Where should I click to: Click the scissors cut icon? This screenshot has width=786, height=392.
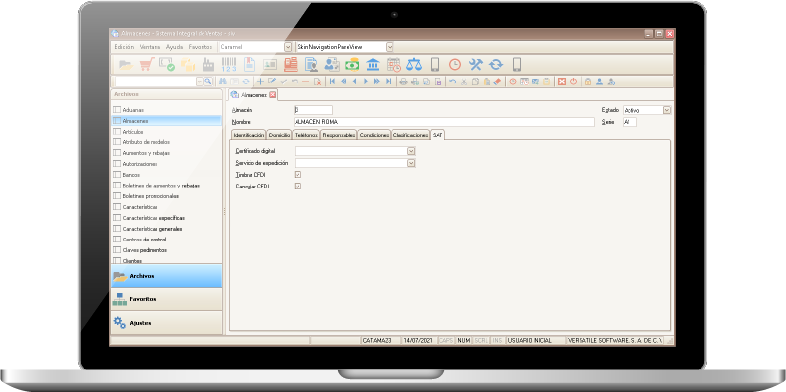click(x=464, y=81)
